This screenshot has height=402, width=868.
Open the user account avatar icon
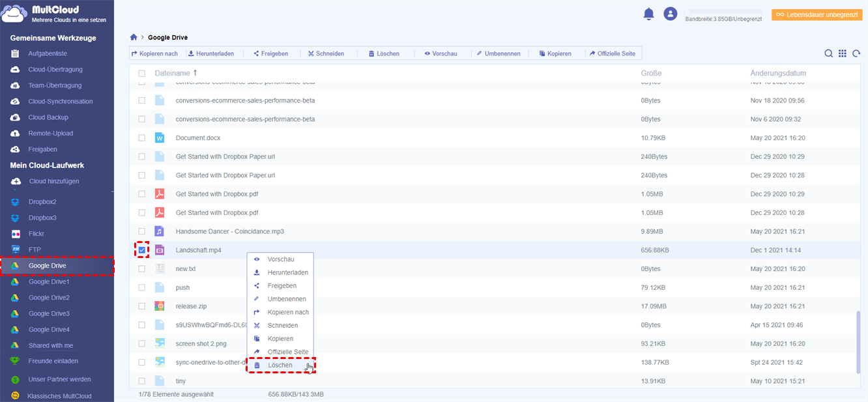pyautogui.click(x=670, y=14)
